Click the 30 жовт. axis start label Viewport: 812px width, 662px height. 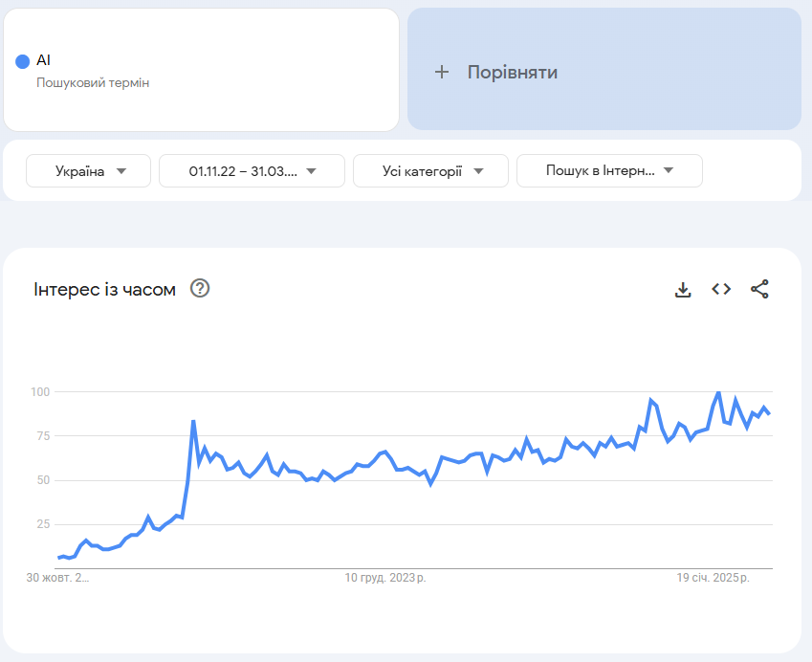click(57, 578)
